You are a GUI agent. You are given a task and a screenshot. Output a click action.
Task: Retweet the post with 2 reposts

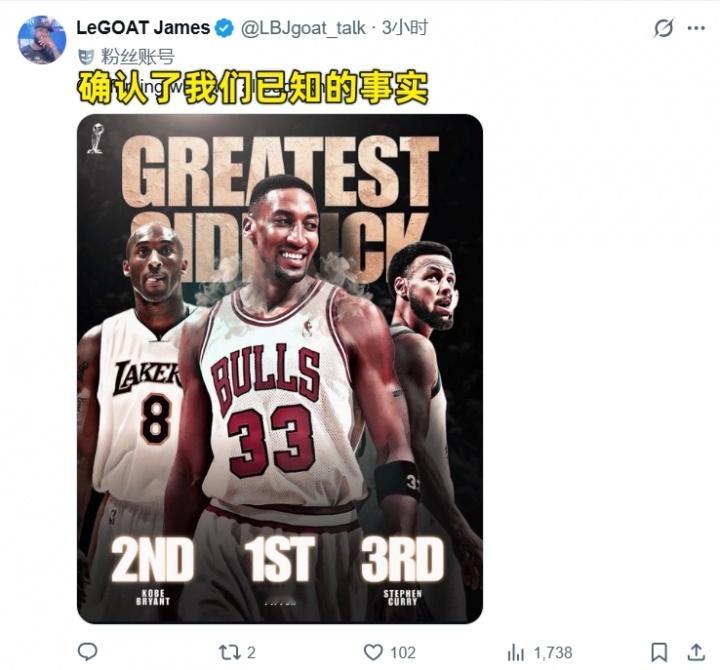point(228,652)
